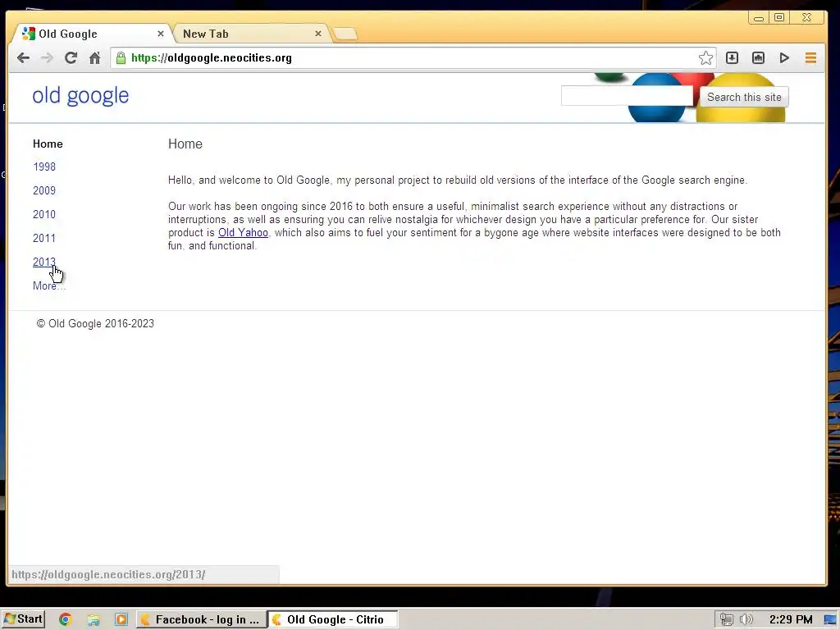Bookmark this page with the star icon
The image size is (840, 630).
click(x=705, y=58)
